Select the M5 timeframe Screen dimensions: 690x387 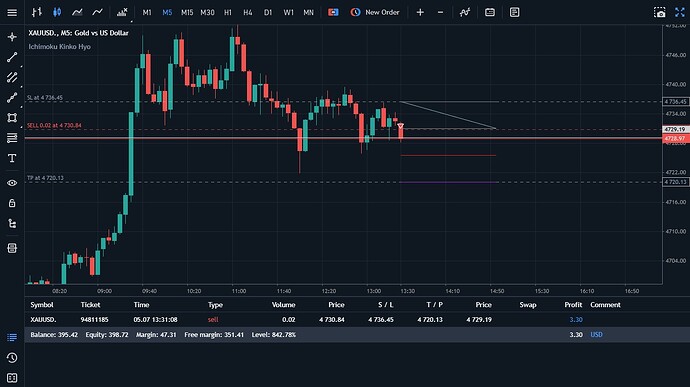coord(167,12)
